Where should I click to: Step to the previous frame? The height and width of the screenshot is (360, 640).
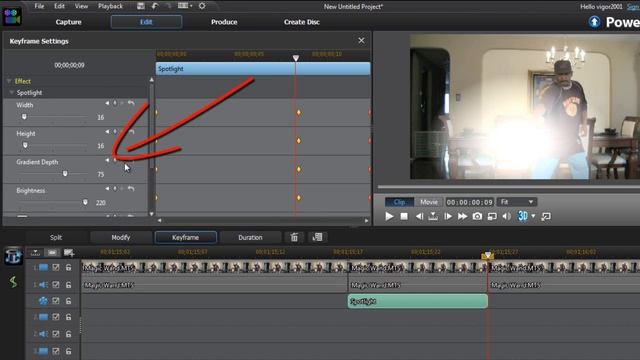coord(419,216)
